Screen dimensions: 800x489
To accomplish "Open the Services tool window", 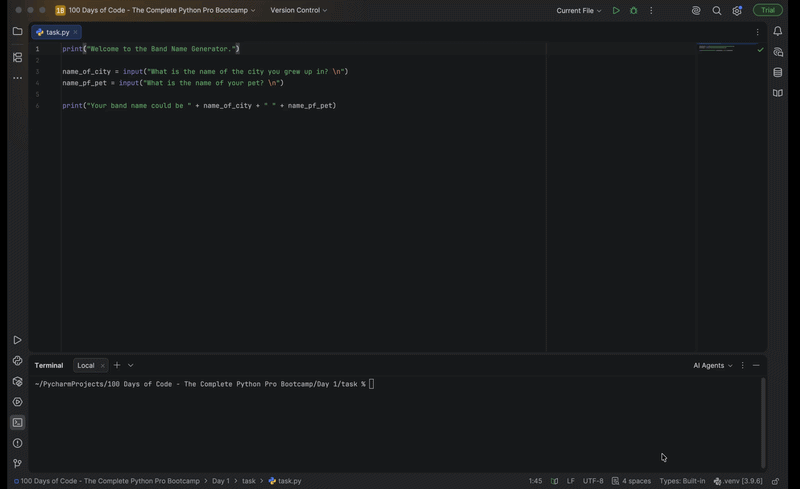I will pyautogui.click(x=17, y=402).
